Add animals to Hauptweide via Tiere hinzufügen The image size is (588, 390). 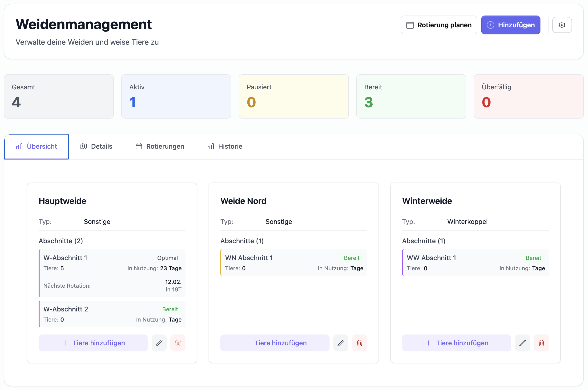pos(93,343)
